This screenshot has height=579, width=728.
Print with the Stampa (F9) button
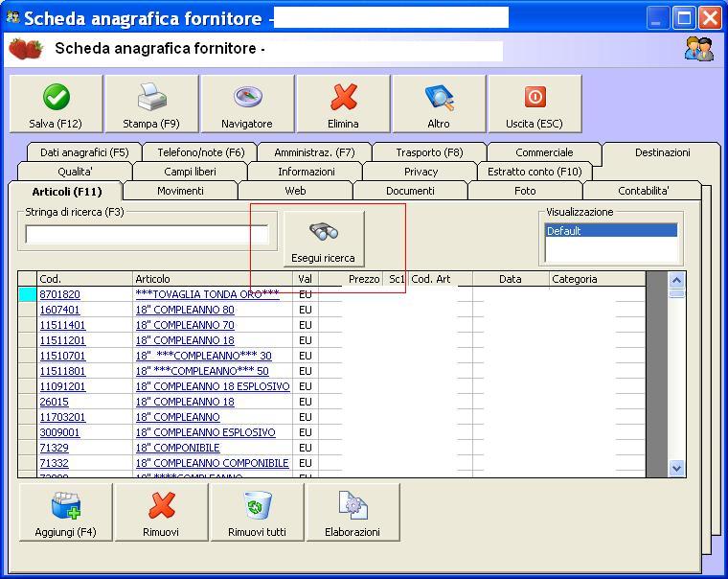(x=151, y=104)
